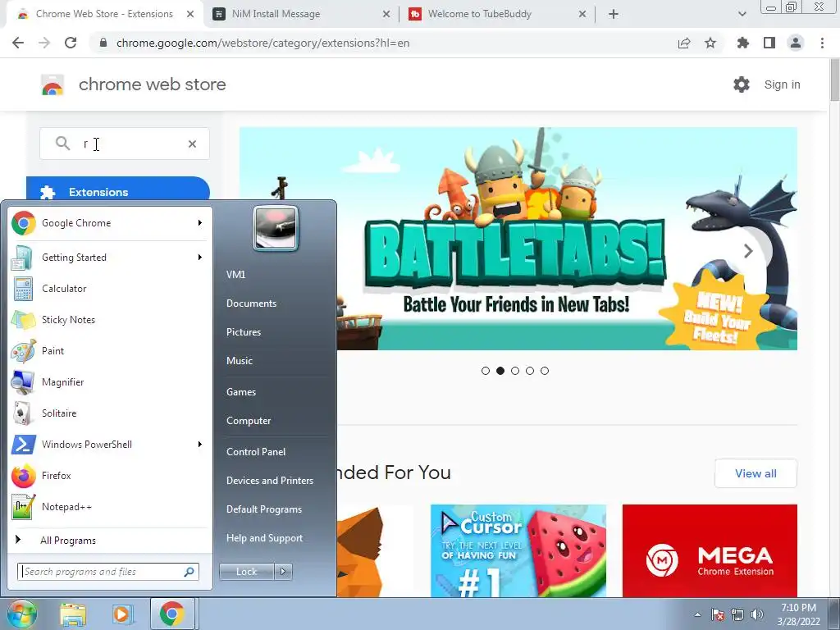Viewport: 840px width, 630px height.
Task: Advance banner with next arrow
Action: [x=748, y=251]
